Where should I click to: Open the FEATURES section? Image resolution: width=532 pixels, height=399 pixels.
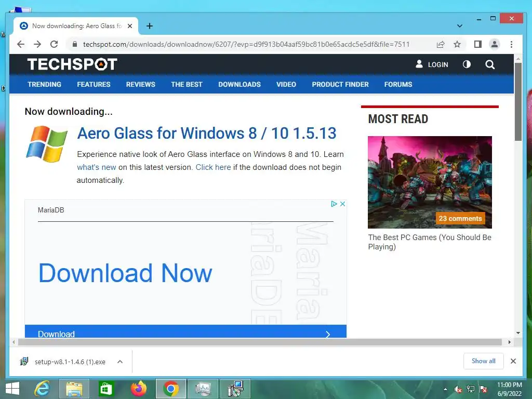pos(94,84)
